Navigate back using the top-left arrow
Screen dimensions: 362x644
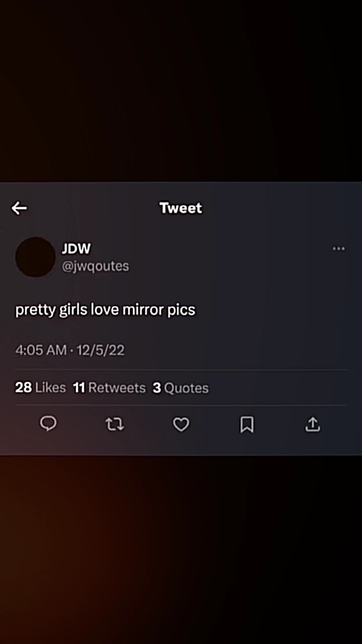(19, 208)
